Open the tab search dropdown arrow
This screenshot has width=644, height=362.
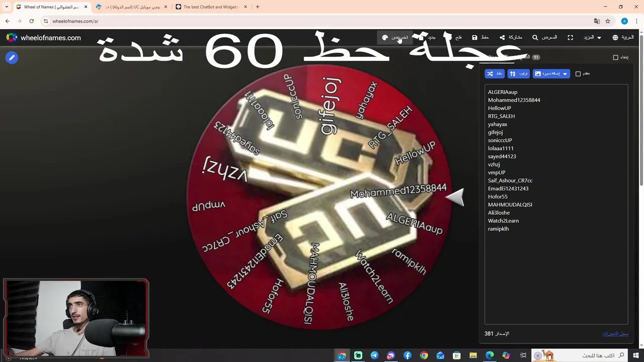(7, 7)
